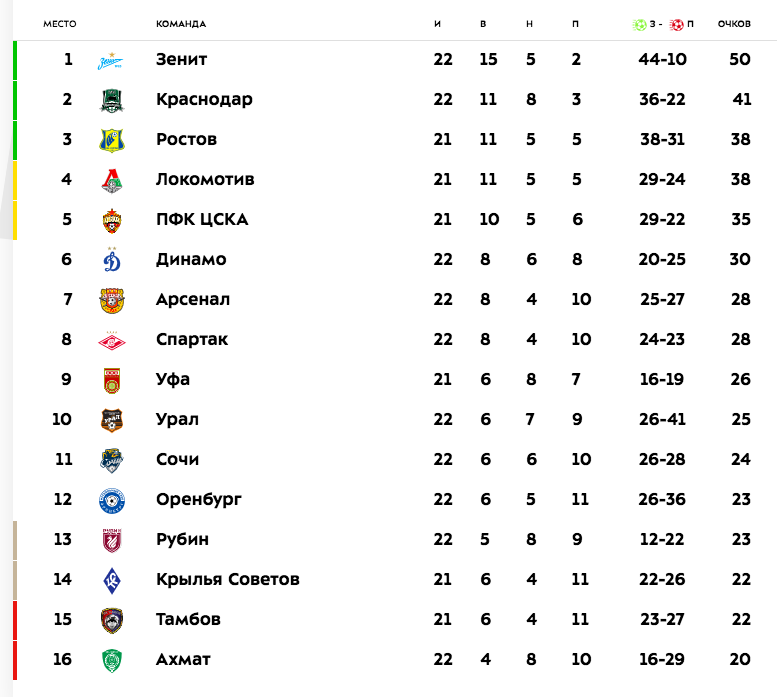777x697 pixels.
Task: Click the Динамо club logo
Action: (x=112, y=260)
